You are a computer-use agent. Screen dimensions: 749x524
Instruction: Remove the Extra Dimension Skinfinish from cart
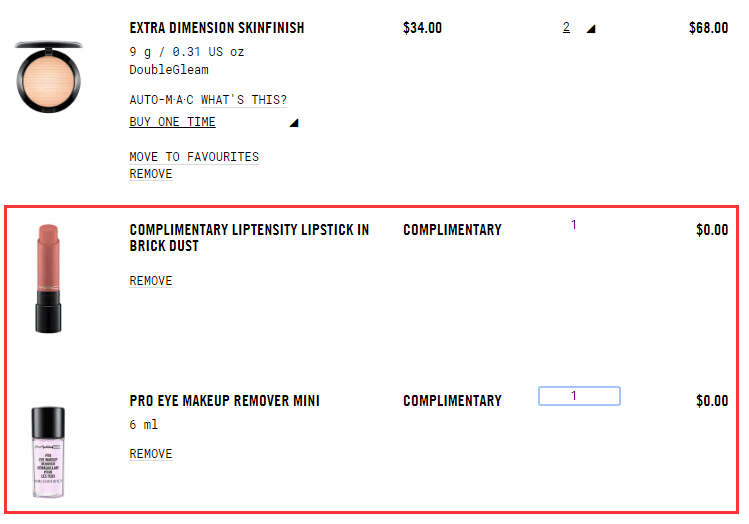point(151,174)
